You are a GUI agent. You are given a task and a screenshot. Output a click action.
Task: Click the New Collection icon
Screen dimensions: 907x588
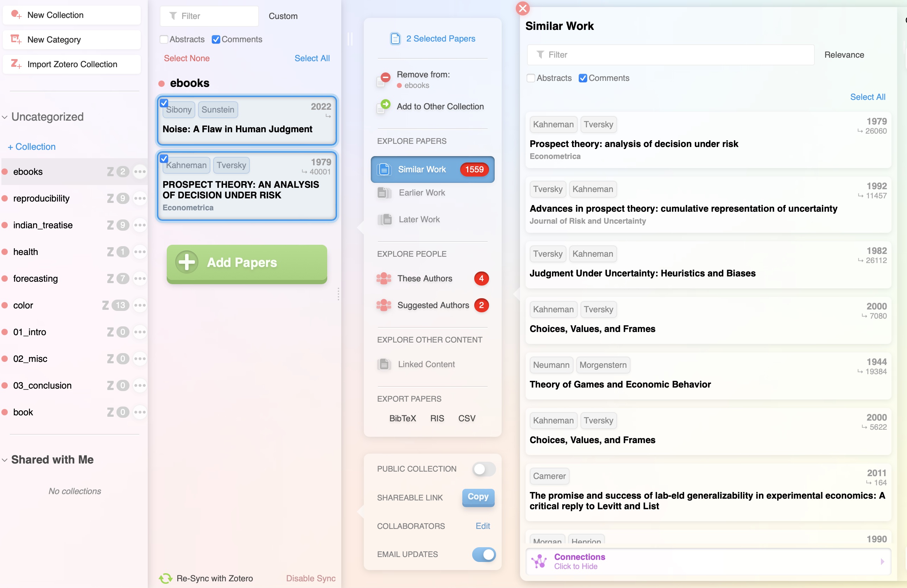(16, 15)
